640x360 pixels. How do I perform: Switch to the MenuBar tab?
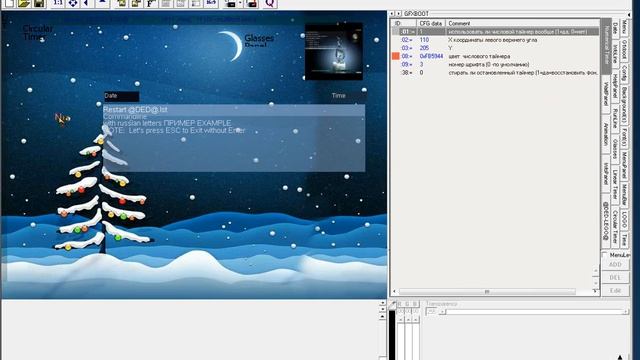[624, 195]
